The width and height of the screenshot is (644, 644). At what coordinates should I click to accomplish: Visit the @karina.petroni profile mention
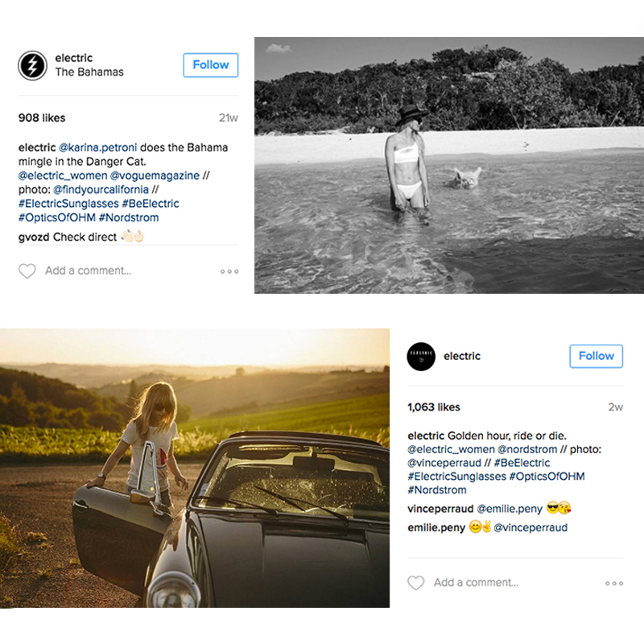tap(97, 147)
